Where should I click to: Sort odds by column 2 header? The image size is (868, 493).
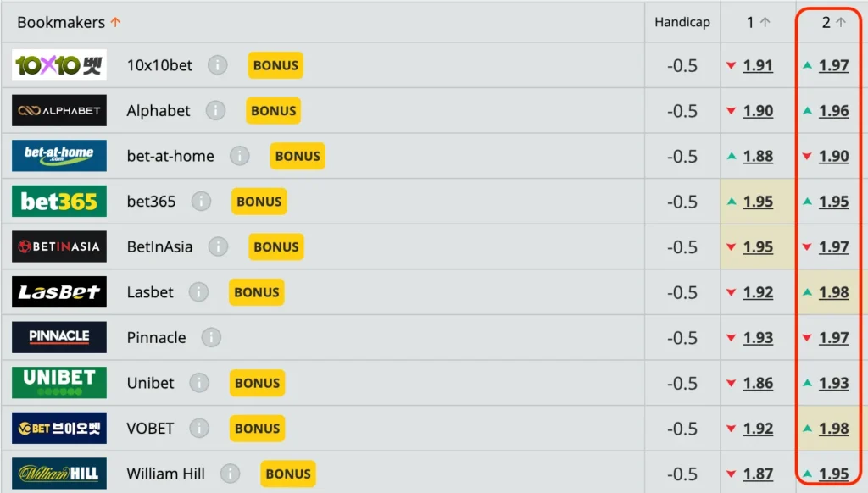tap(833, 23)
